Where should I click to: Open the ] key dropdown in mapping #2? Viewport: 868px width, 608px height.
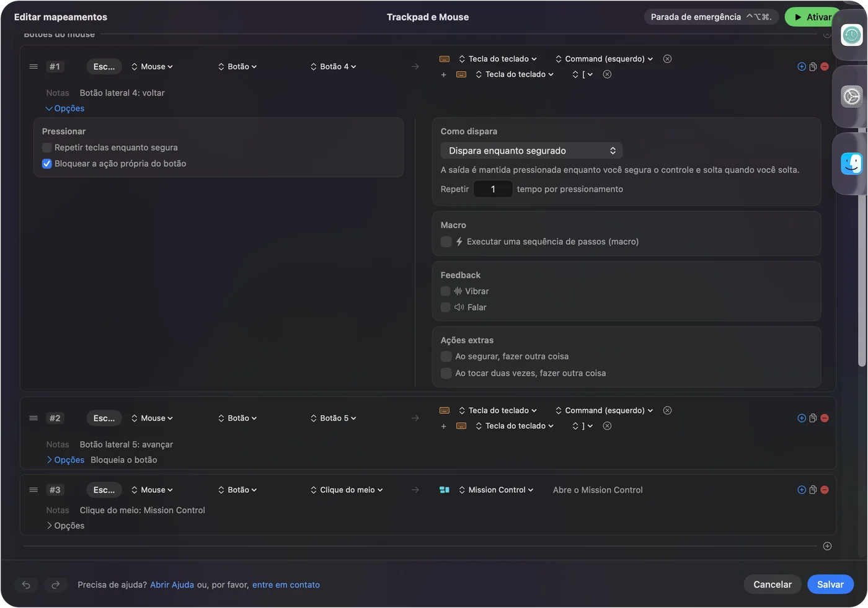tap(583, 426)
